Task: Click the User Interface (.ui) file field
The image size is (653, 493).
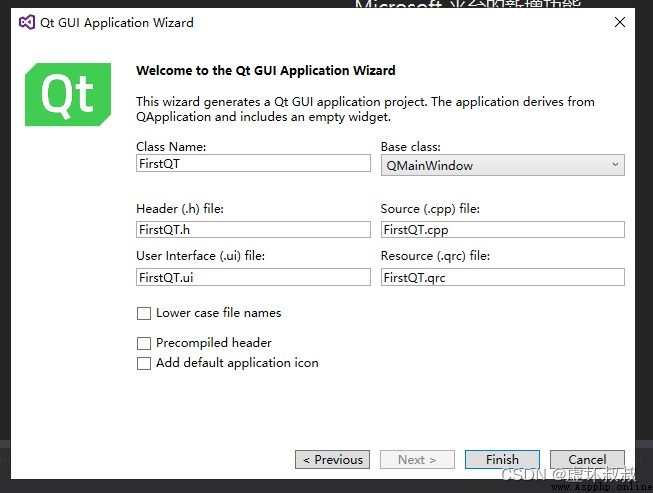Action: tap(253, 277)
